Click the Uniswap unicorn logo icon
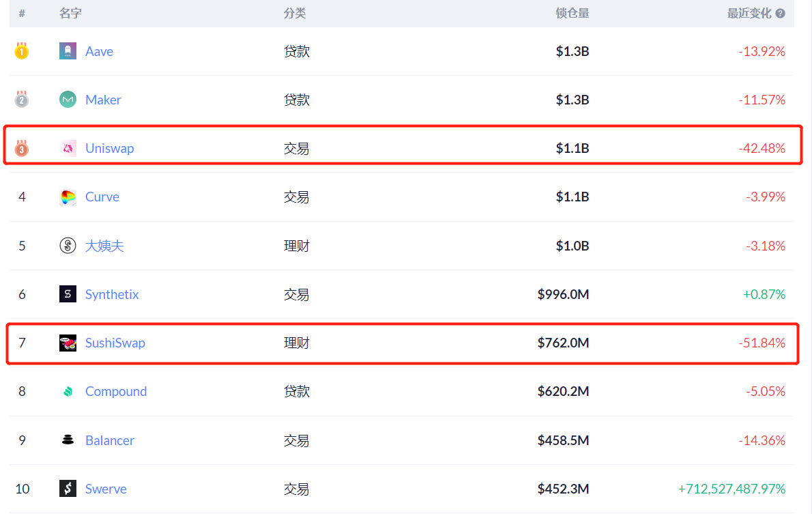Viewport: 812px width, 514px height. pos(68,148)
